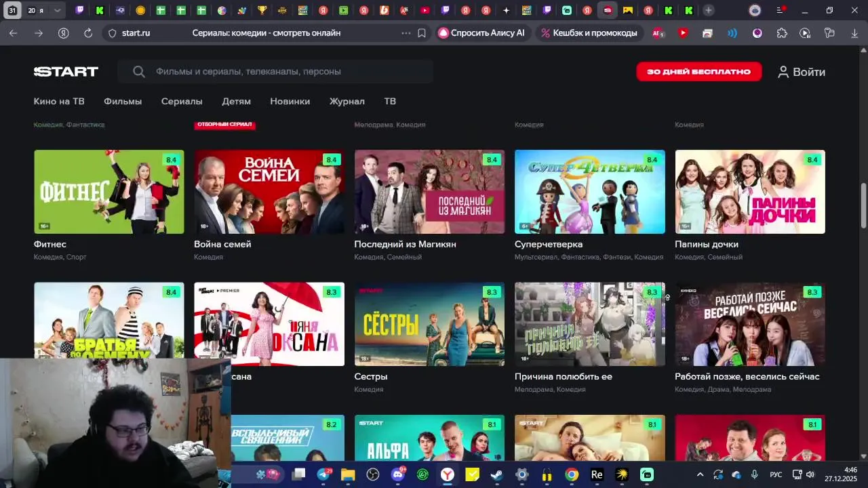The height and width of the screenshot is (488, 868).
Task: Open Альфа poster thumbnail
Action: coord(429,438)
